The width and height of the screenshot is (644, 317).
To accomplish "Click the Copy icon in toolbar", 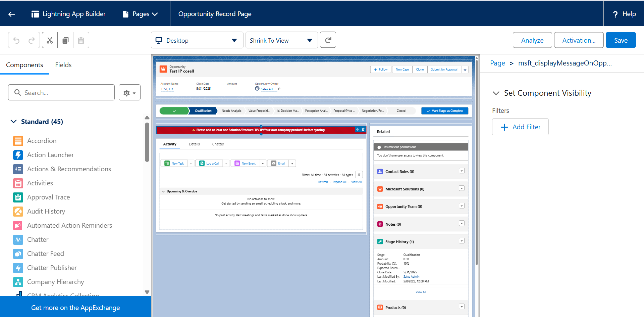I will [x=65, y=40].
